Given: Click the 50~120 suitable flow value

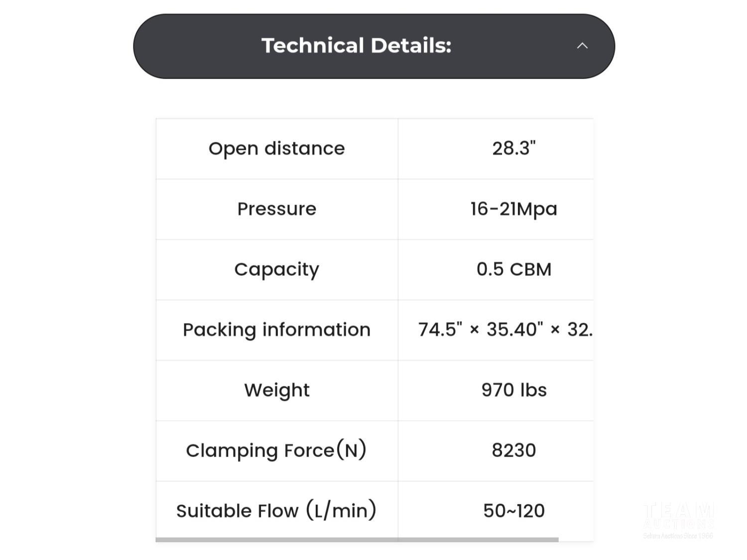Looking at the screenshot, I should pos(514,511).
